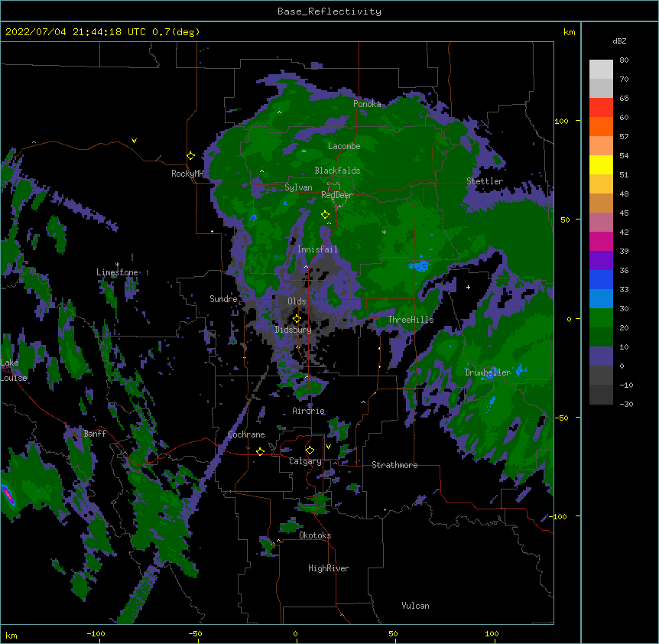The image size is (659, 644).
Task: Click the HighRiver label
Action: tap(329, 568)
